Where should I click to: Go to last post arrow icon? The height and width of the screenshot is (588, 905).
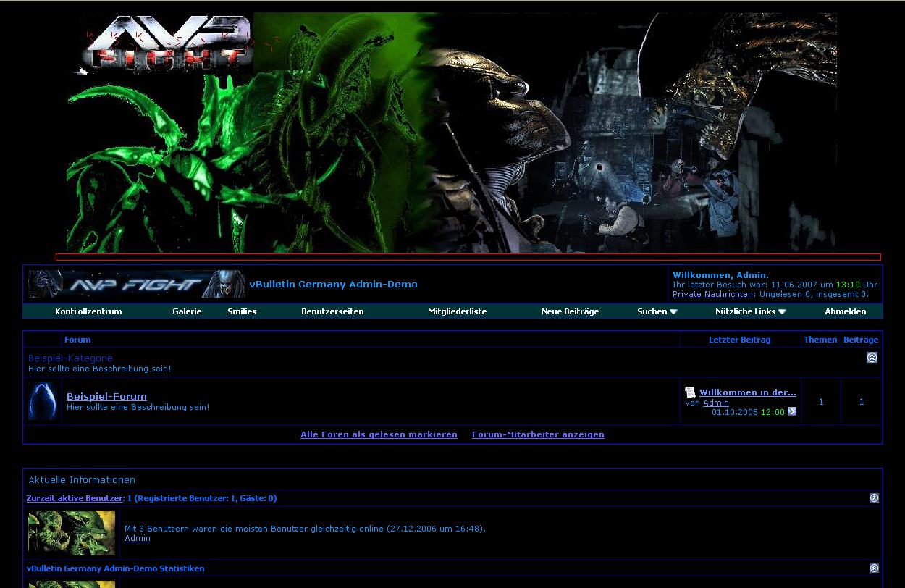792,411
